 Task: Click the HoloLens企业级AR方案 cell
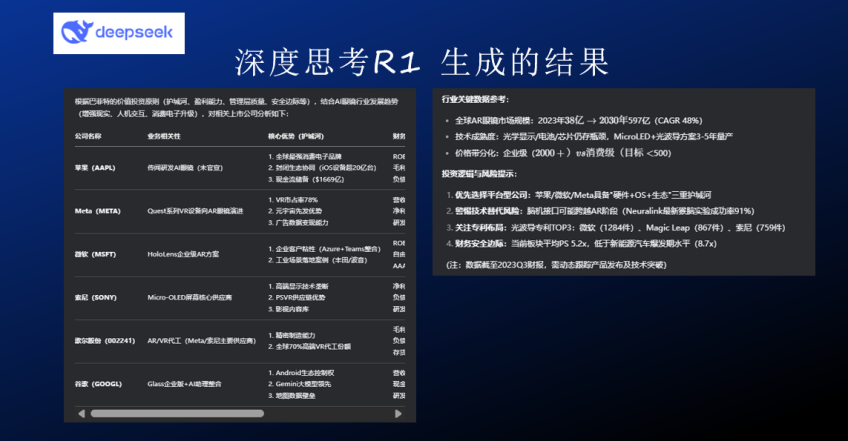pyautogui.click(x=183, y=254)
